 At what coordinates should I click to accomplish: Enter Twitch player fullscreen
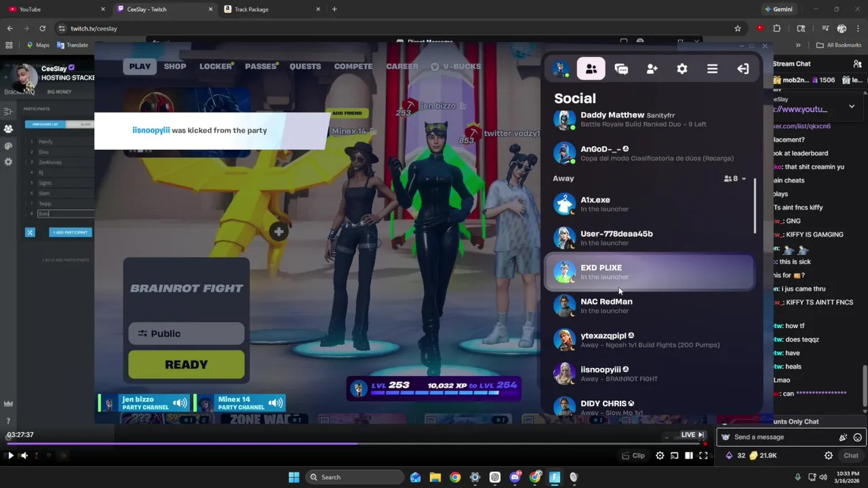click(703, 455)
